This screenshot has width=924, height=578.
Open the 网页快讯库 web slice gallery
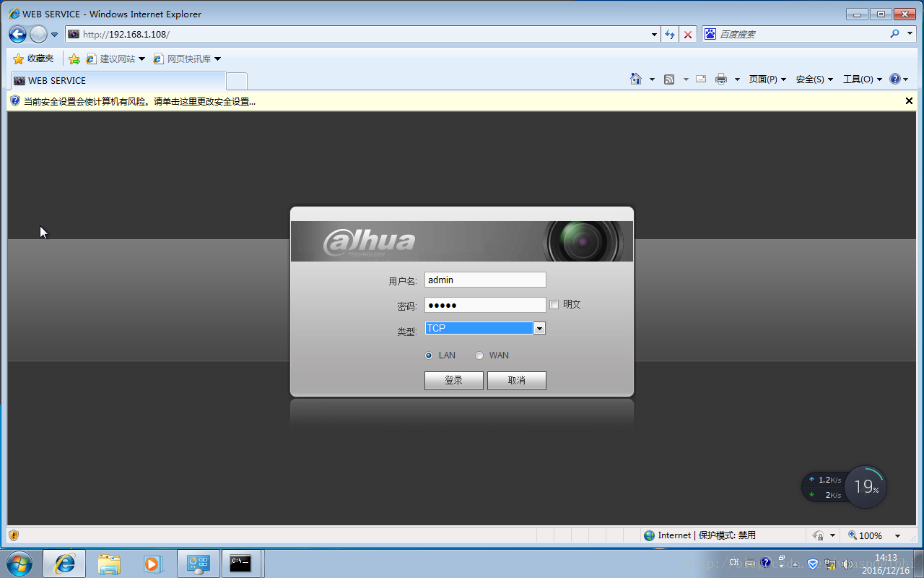pos(187,59)
